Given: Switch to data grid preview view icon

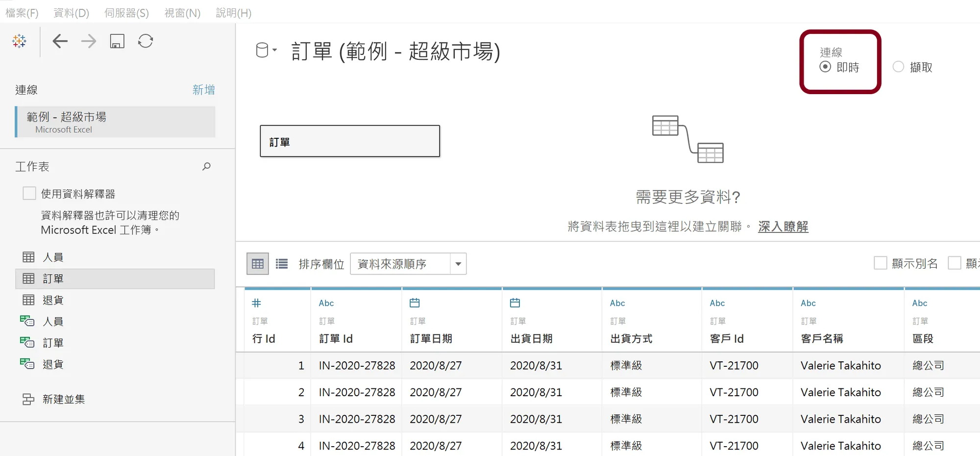Looking at the screenshot, I should [257, 264].
